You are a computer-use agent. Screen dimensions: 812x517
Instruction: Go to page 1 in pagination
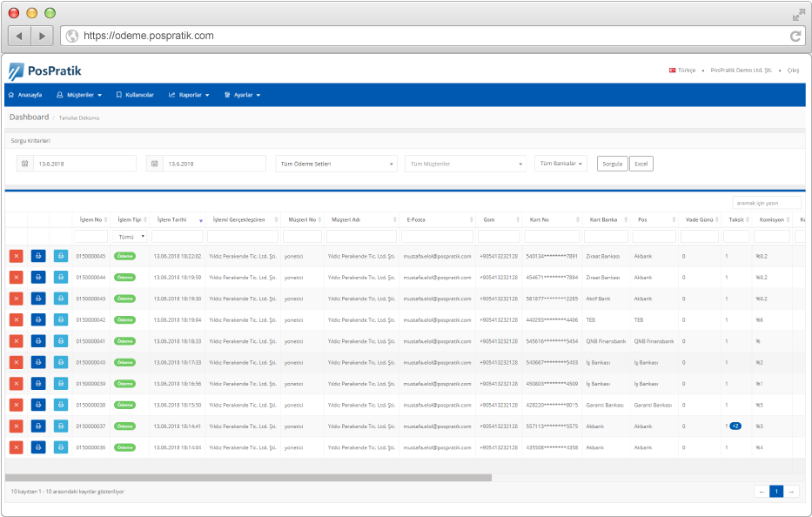click(x=776, y=492)
